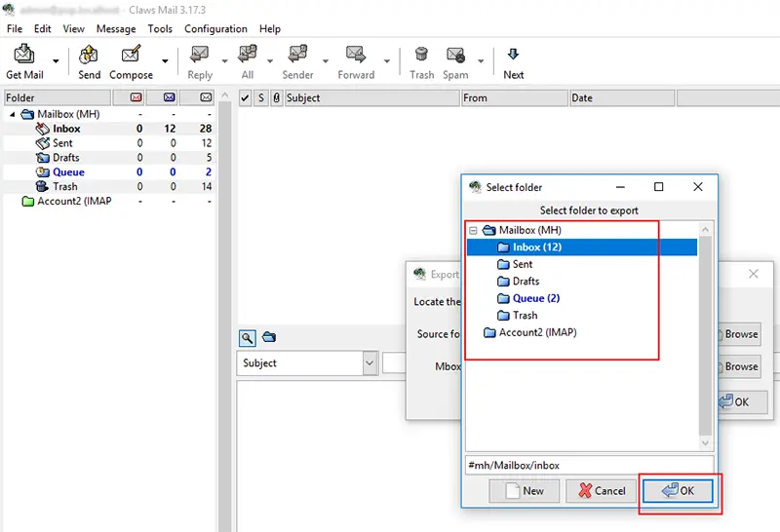Screen dimensions: 780x532
Task: Click lower Browse button in Export dialog
Action: (740, 366)
